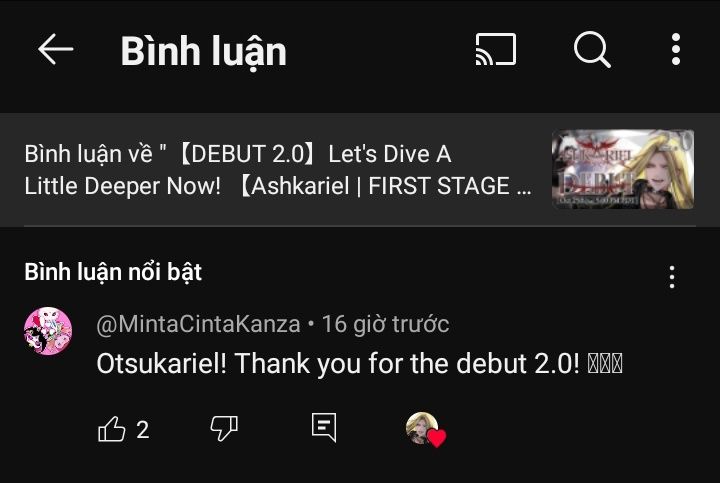Open search with the magnifier icon
Screen dimensions: 720x483
point(592,50)
